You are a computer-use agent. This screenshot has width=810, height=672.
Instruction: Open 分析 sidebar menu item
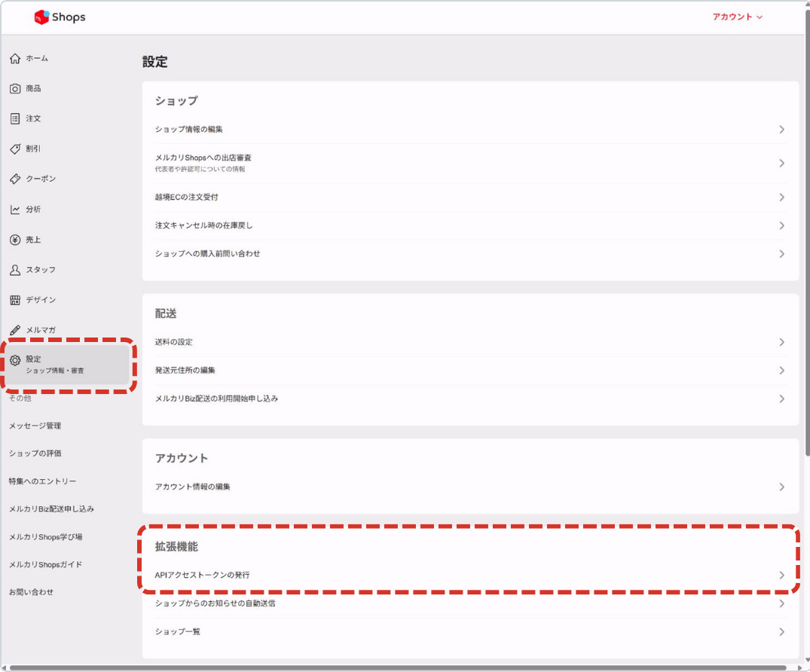(x=34, y=209)
